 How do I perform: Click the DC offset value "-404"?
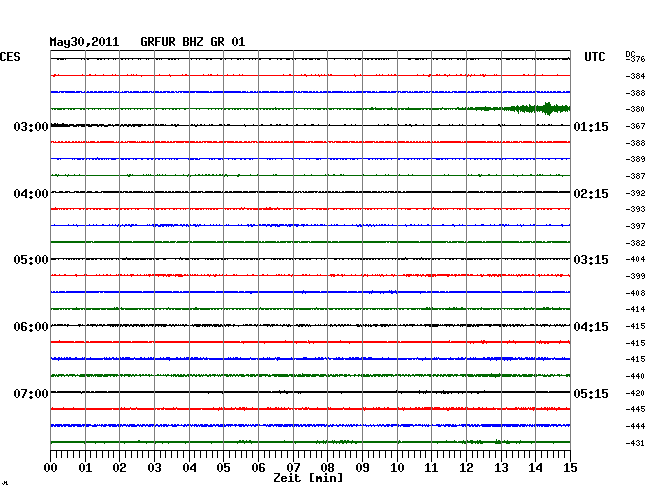click(635, 259)
